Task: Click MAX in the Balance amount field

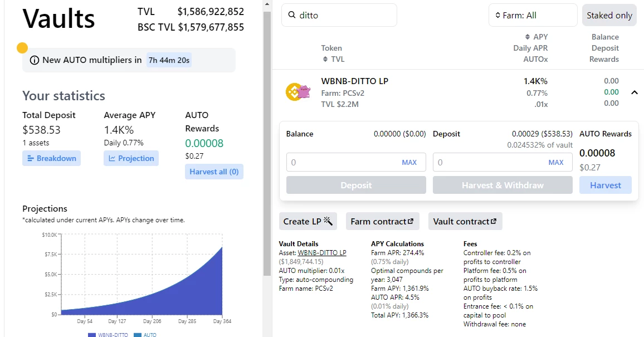Action: 409,162
